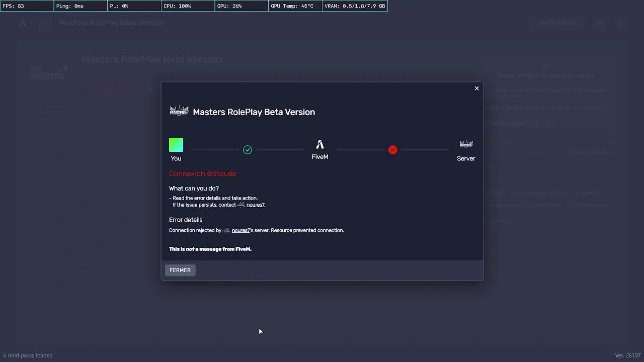Click the Ping: 0ms overlay readout

tap(80, 6)
